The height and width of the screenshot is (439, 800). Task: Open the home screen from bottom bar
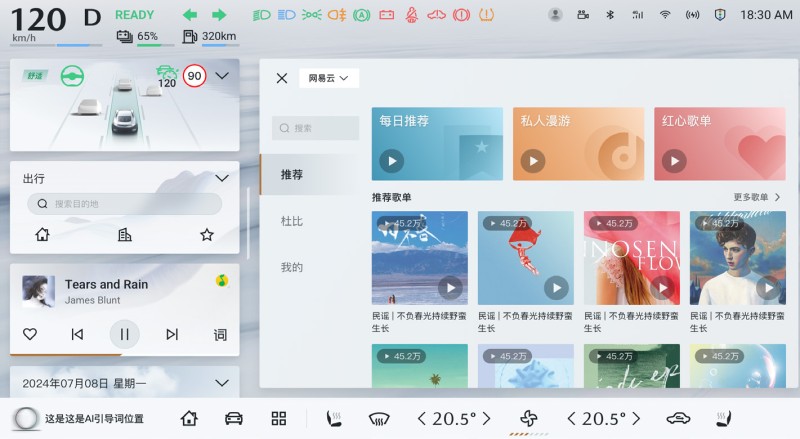point(189,419)
